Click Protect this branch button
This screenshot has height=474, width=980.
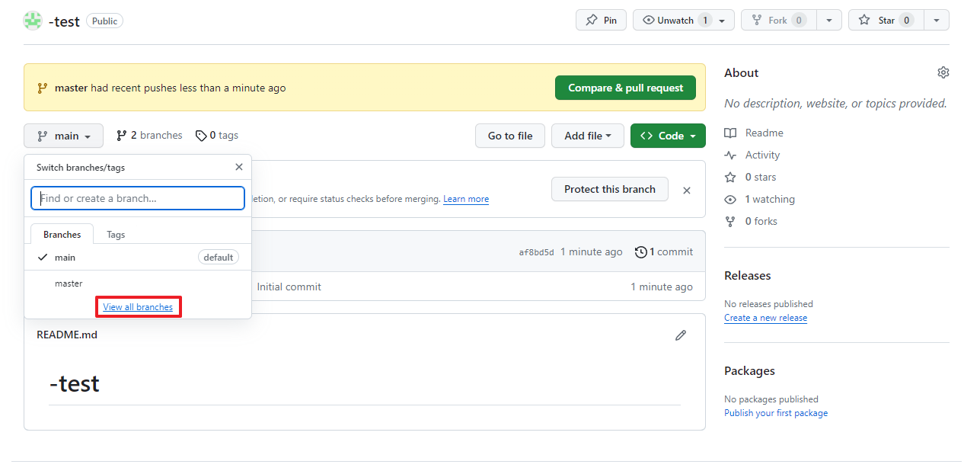610,189
